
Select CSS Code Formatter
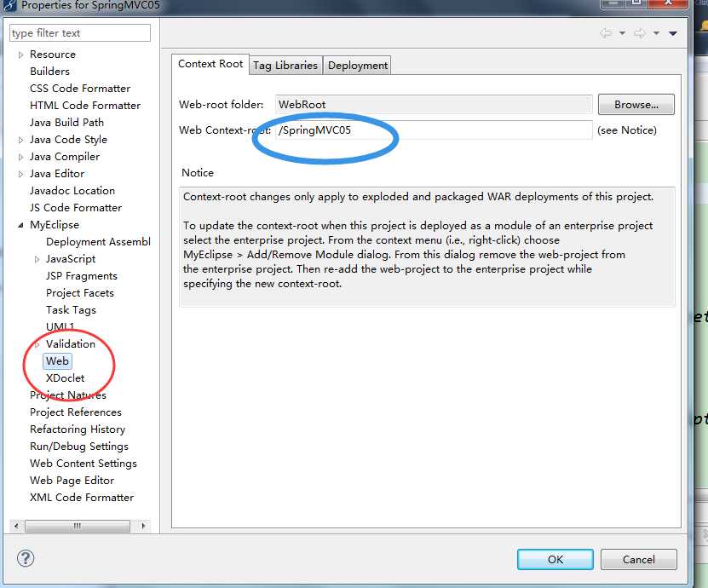click(80, 89)
